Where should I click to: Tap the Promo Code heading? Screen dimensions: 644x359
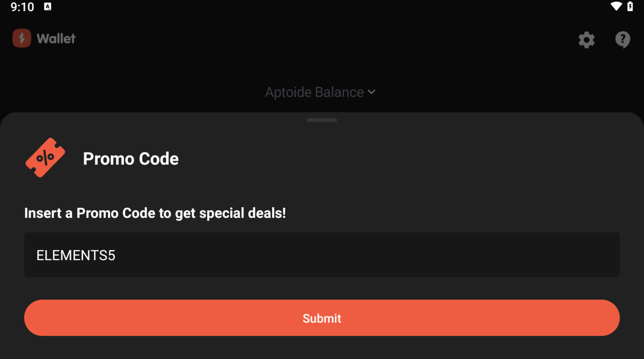(x=131, y=159)
